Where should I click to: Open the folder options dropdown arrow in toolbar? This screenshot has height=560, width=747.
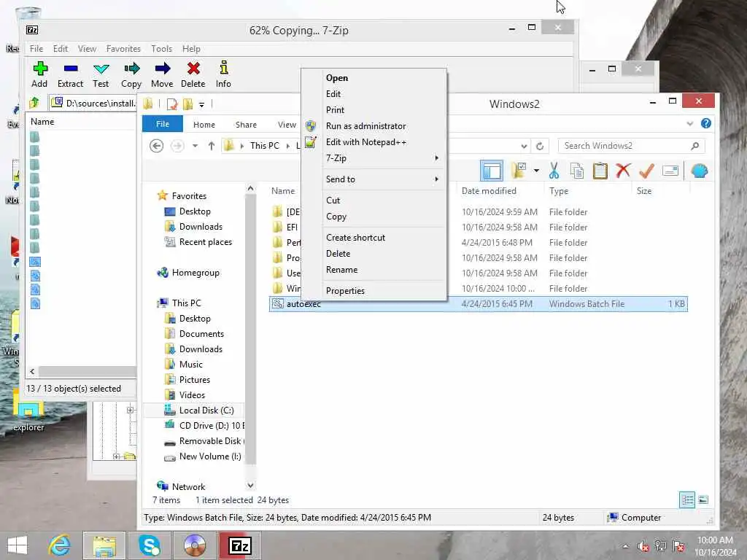coord(536,171)
